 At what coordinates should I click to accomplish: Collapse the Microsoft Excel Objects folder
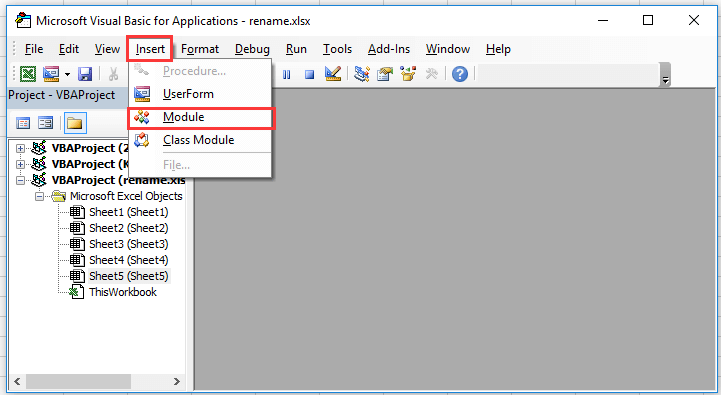40,196
